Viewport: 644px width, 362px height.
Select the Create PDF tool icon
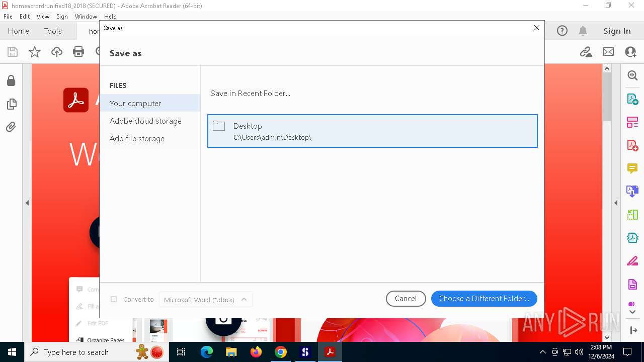click(632, 145)
